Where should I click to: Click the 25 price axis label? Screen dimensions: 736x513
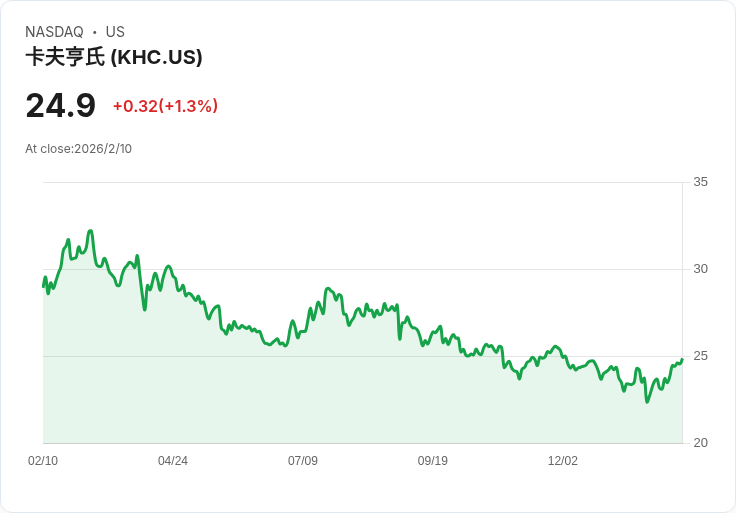click(x=700, y=356)
